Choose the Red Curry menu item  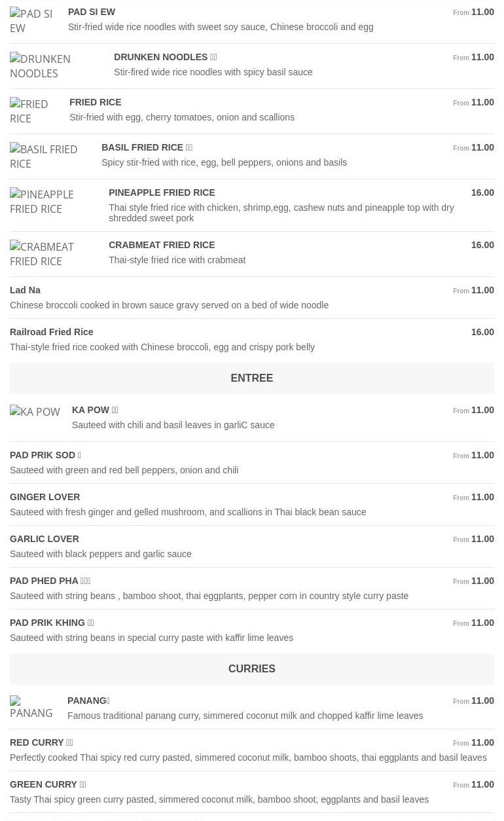pos(37,742)
